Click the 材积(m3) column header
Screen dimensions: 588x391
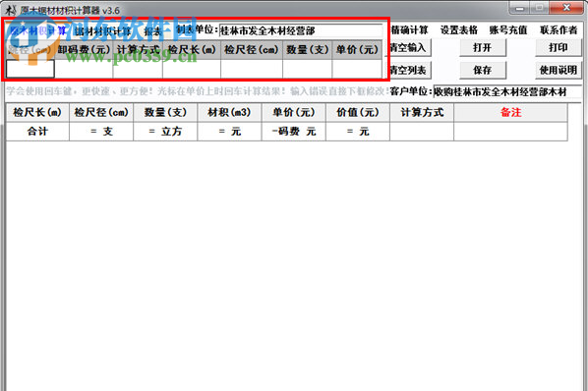click(229, 112)
